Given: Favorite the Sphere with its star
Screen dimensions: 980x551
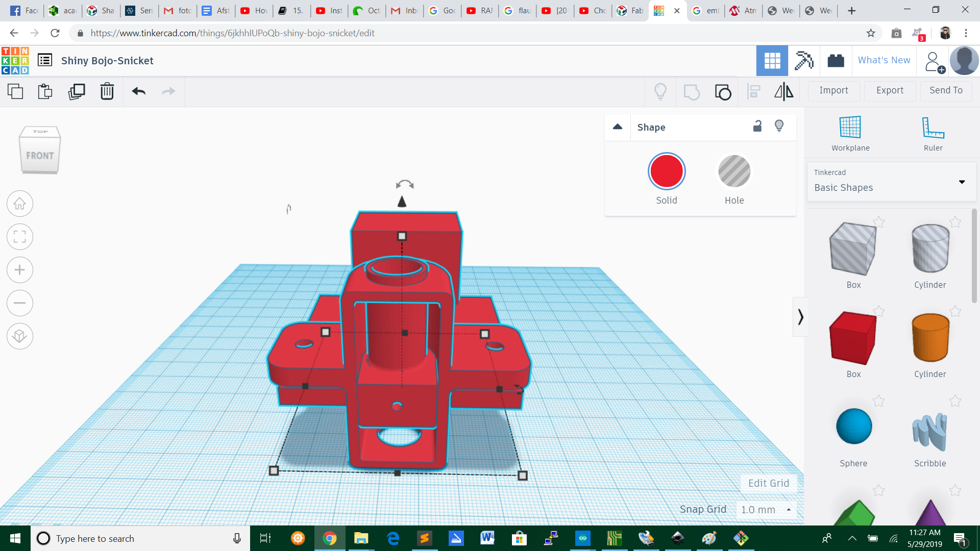Looking at the screenshot, I should click(x=878, y=401).
